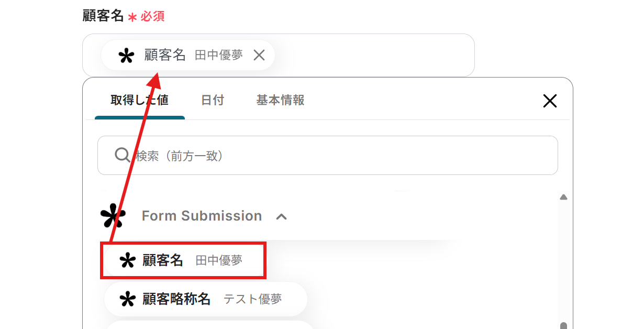This screenshot has height=329, width=644.
Task: Focus the 検索（前方一致） search box
Action: point(335,156)
